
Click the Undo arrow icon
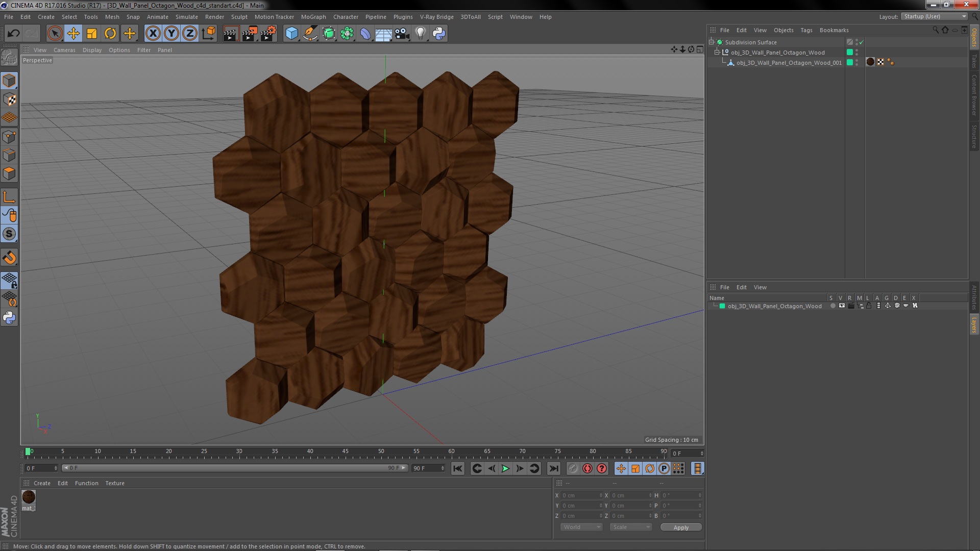pyautogui.click(x=13, y=34)
